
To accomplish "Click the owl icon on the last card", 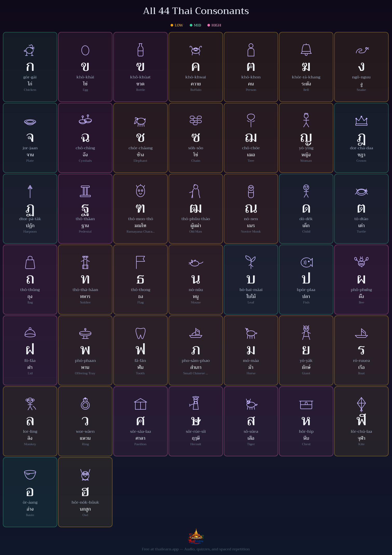I will (x=85, y=475).
